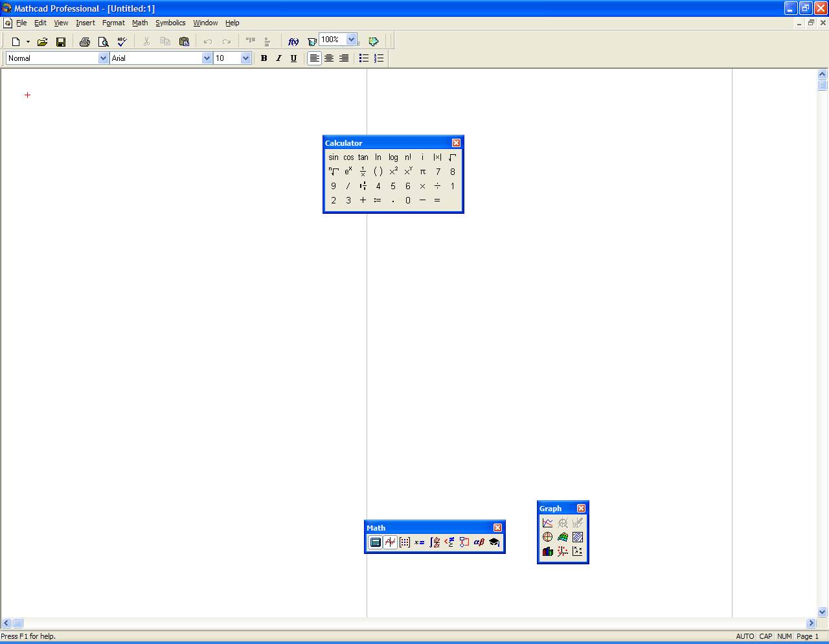829x644 pixels.
Task: Set Center paragraph alignment
Action: coord(329,58)
